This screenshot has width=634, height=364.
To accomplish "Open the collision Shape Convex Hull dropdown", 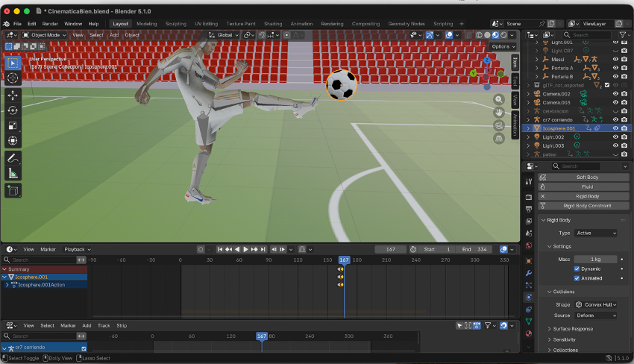I will pyautogui.click(x=596, y=304).
